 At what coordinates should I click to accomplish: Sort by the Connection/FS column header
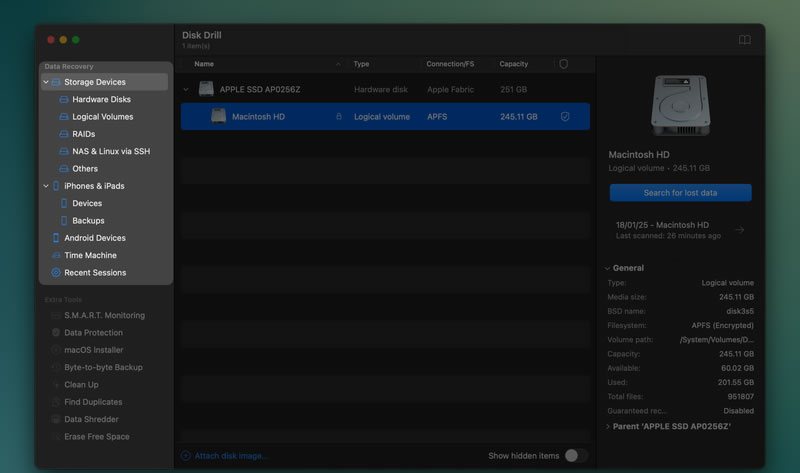pos(450,64)
